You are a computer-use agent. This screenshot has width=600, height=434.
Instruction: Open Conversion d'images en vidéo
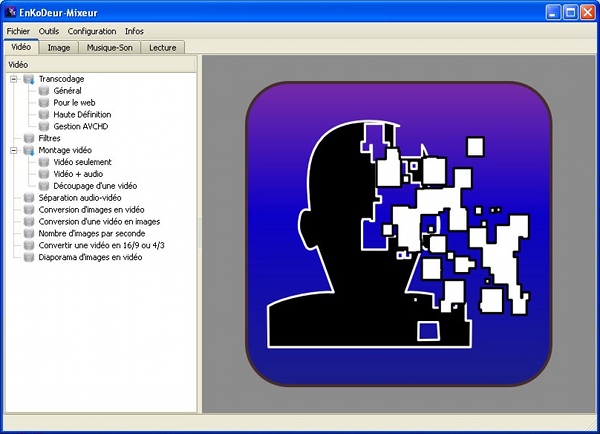click(91, 210)
